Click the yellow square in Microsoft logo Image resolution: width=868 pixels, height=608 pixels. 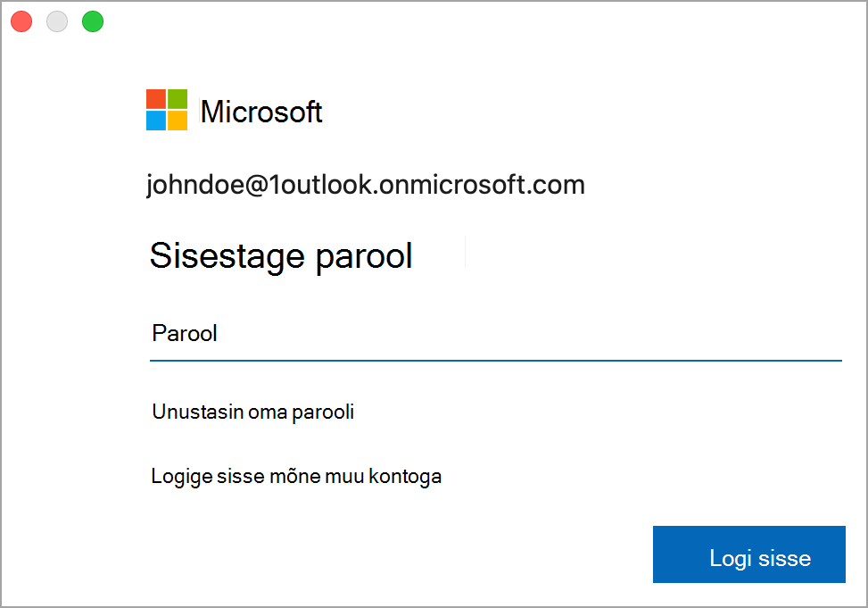tap(178, 121)
